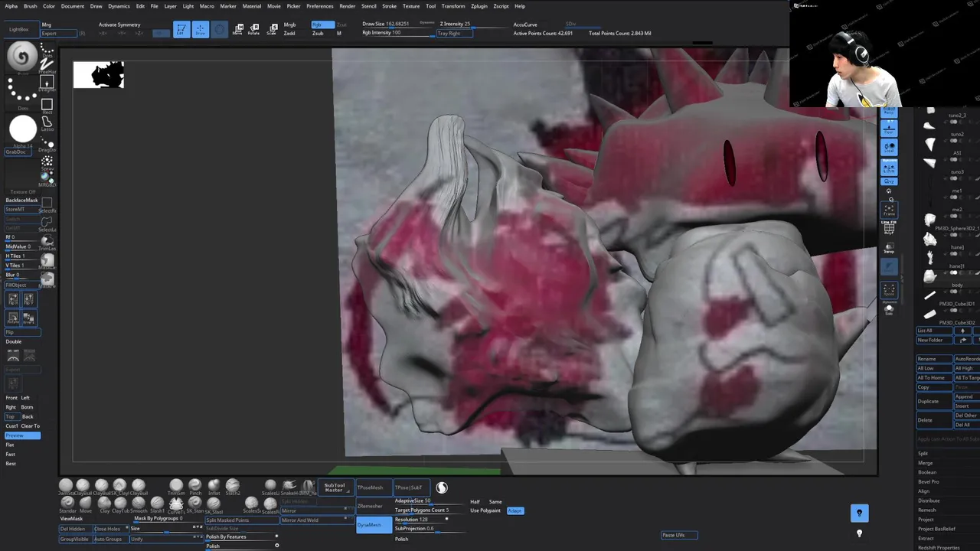
Task: Choose the Inflat brush sphere
Action: coord(214,486)
